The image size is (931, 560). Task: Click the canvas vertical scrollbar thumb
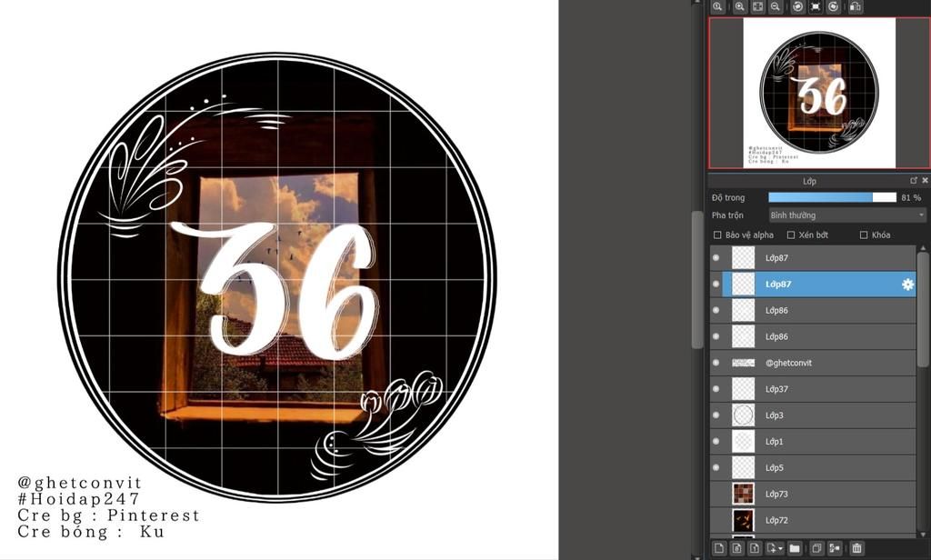(x=697, y=279)
